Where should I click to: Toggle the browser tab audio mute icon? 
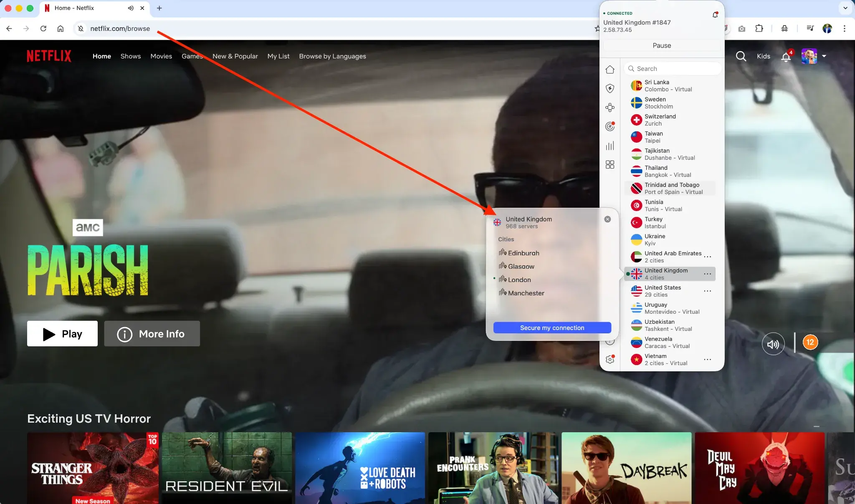click(x=131, y=8)
